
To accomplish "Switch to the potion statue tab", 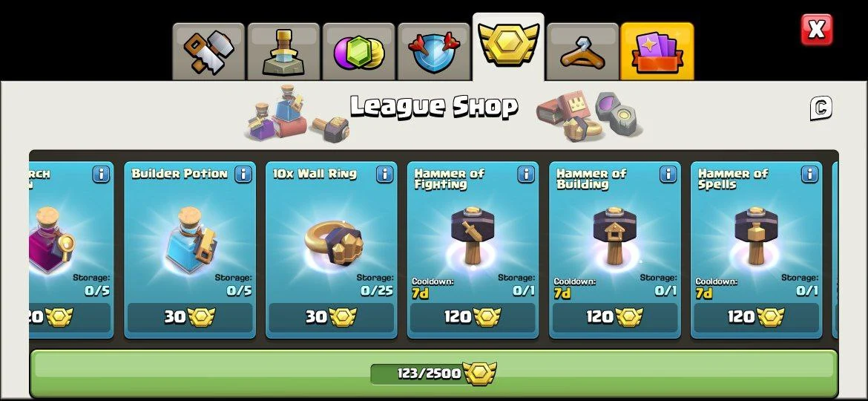I will coord(283,51).
